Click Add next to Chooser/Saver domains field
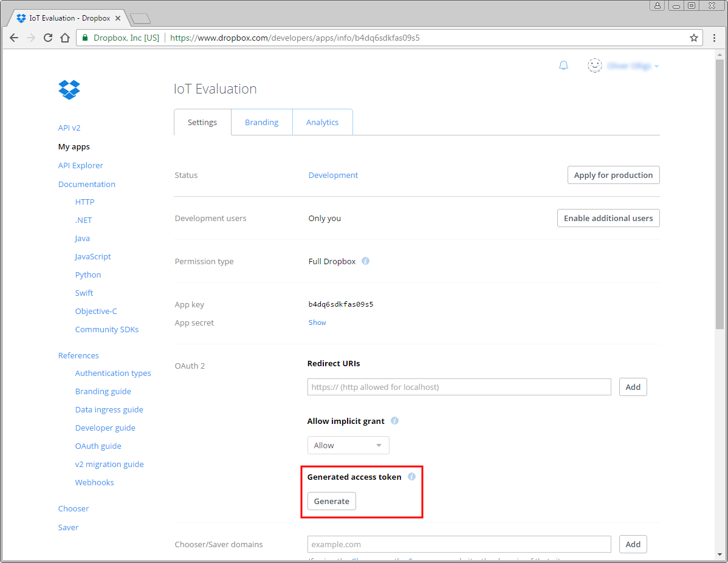Image resolution: width=728 pixels, height=563 pixels. 633,544
